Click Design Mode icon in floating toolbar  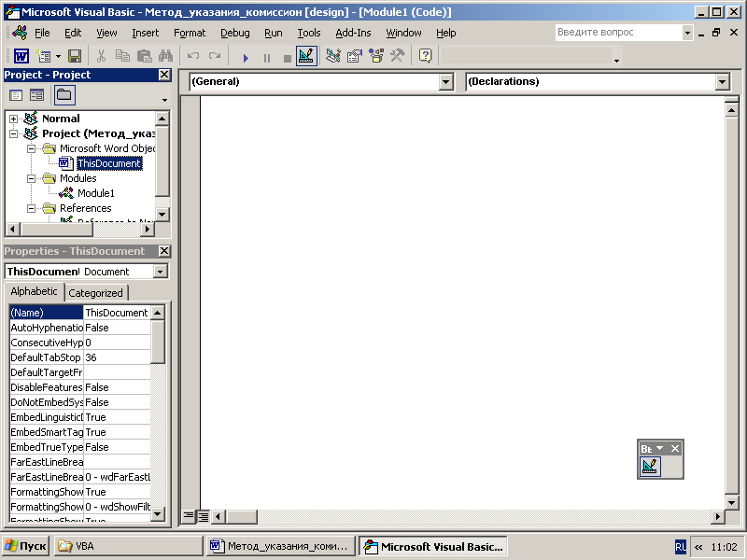click(x=650, y=466)
